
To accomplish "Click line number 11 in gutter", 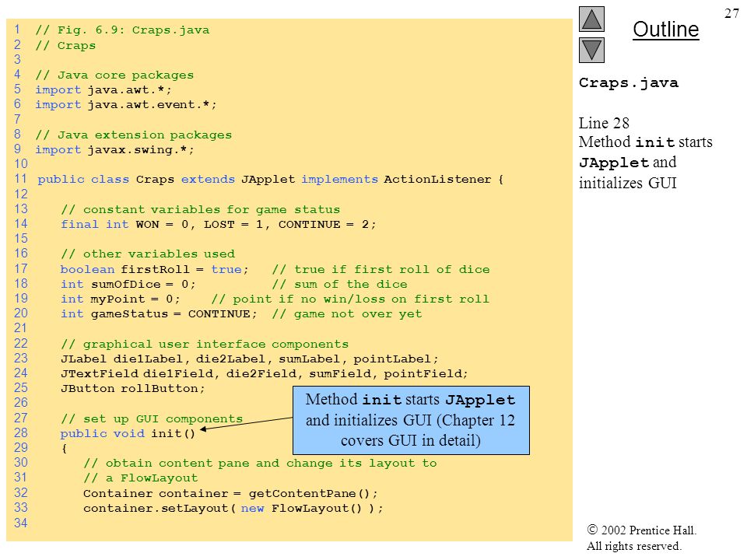I will point(20,179).
